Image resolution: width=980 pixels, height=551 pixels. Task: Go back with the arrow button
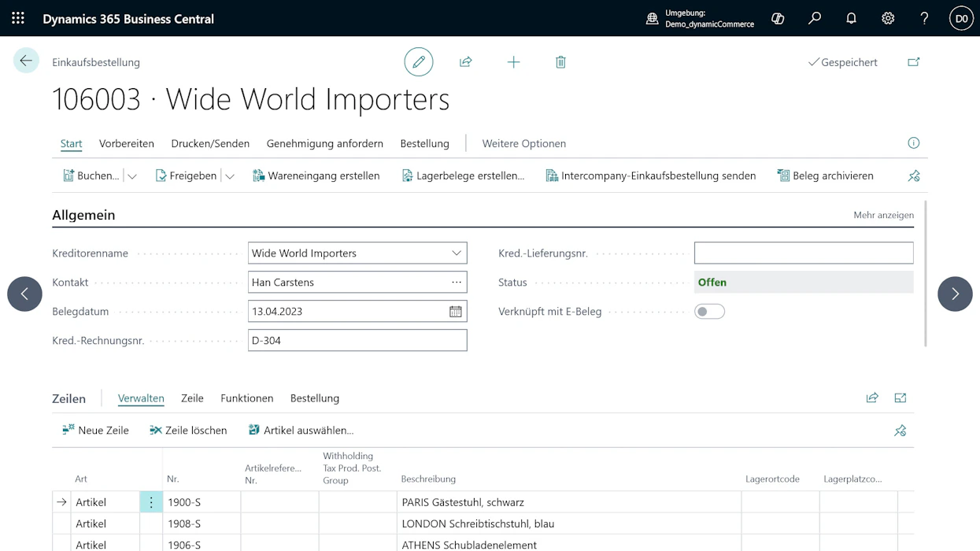pyautogui.click(x=26, y=61)
